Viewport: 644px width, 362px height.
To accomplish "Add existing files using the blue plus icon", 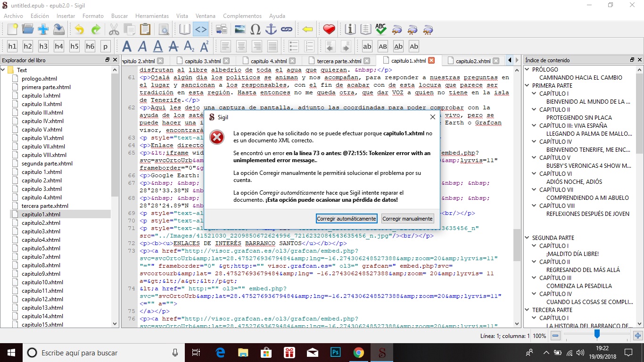I will click(x=43, y=29).
